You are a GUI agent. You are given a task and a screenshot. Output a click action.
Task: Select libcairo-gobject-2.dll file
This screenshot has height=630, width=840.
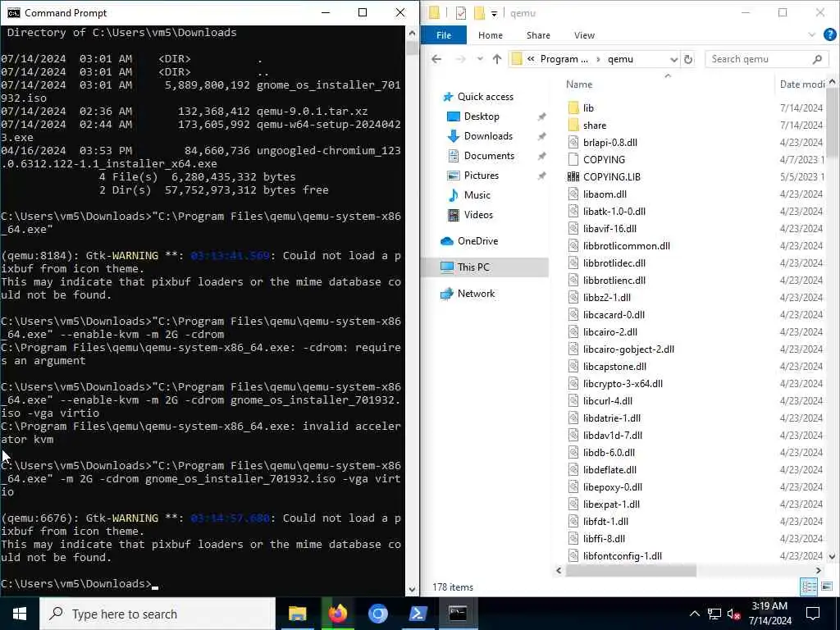click(x=628, y=349)
